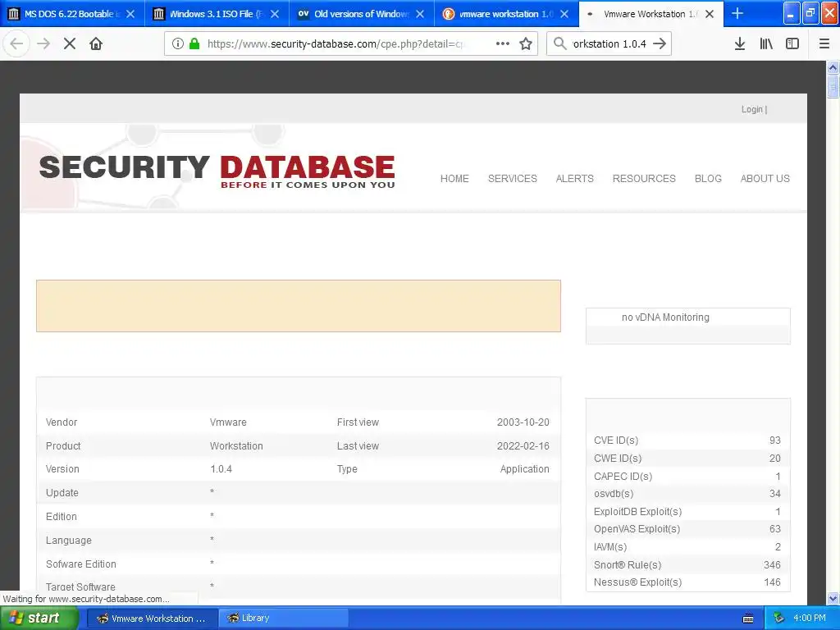Open the browser home page
The width and height of the screenshot is (840, 630).
pyautogui.click(x=96, y=43)
